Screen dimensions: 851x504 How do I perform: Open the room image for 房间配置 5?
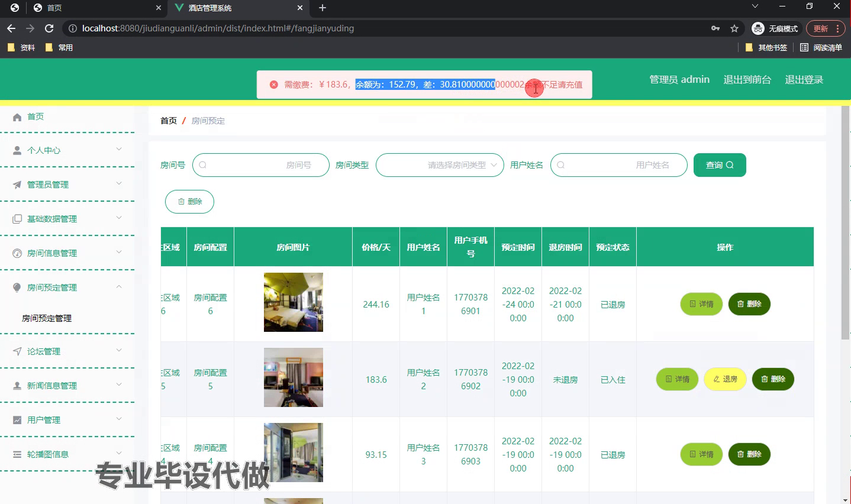pos(294,377)
